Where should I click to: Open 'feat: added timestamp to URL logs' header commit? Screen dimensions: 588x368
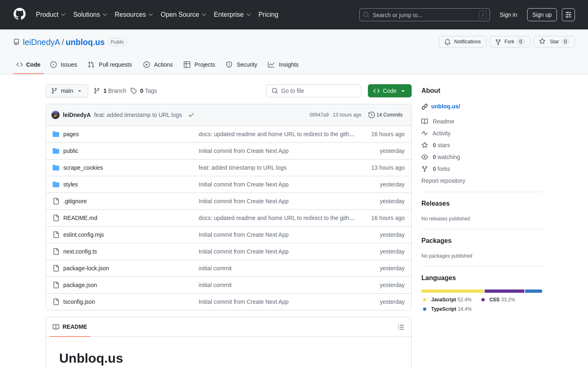pyautogui.click(x=138, y=115)
